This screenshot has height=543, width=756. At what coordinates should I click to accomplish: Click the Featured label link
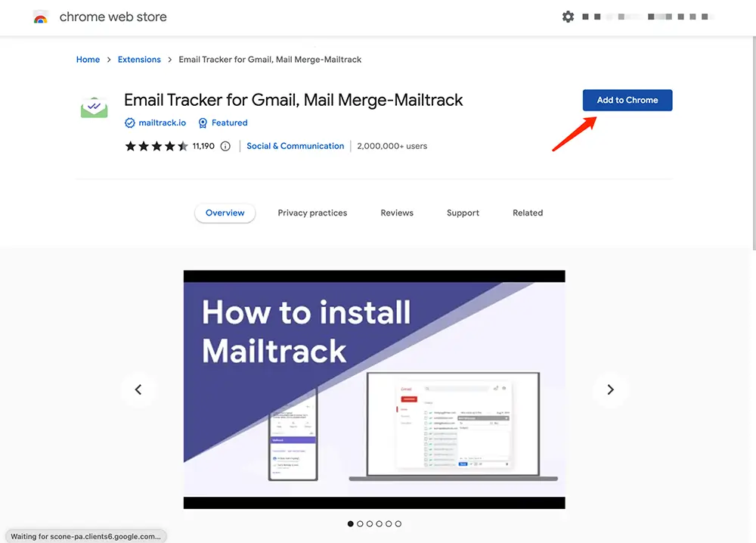click(x=230, y=123)
